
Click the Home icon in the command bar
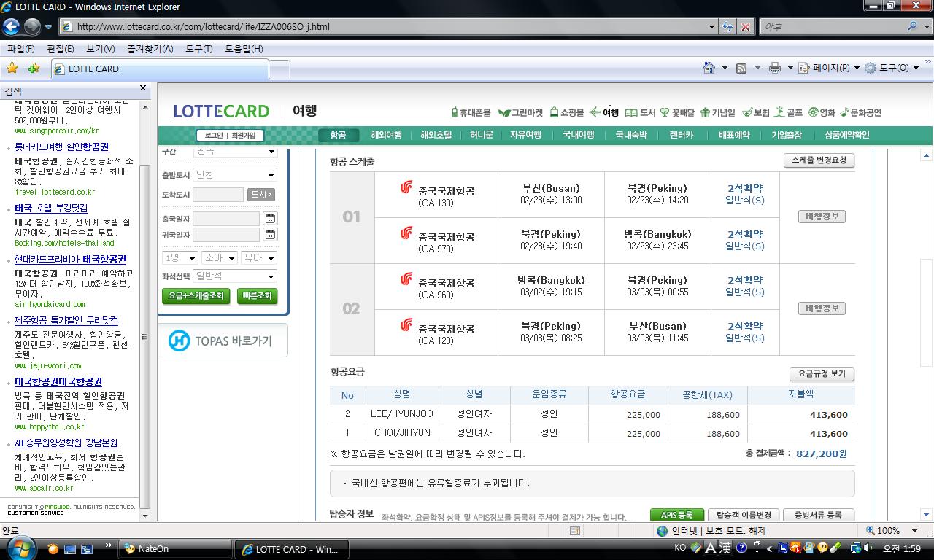(x=709, y=68)
